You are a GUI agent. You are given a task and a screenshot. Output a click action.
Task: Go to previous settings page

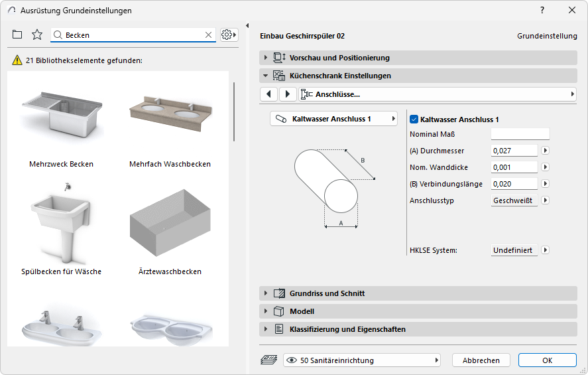(x=269, y=94)
